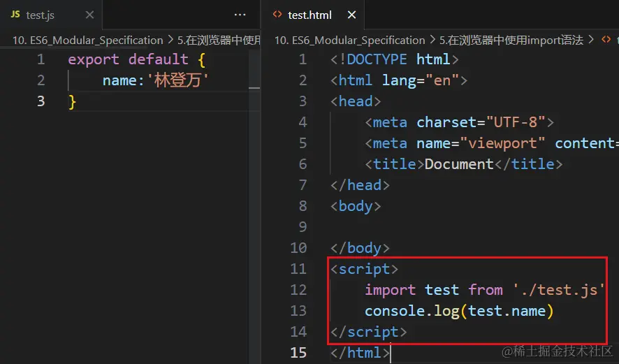Click the closing </script> tag
The image size is (619, 364).
(x=369, y=332)
